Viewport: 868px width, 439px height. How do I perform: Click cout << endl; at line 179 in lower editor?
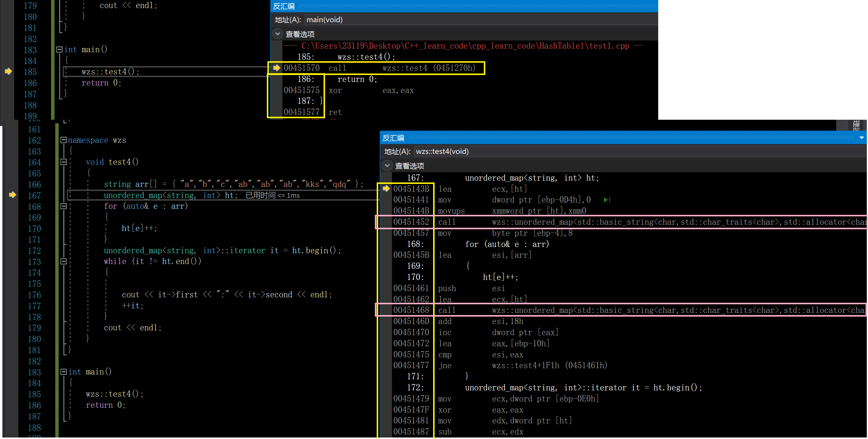132,328
